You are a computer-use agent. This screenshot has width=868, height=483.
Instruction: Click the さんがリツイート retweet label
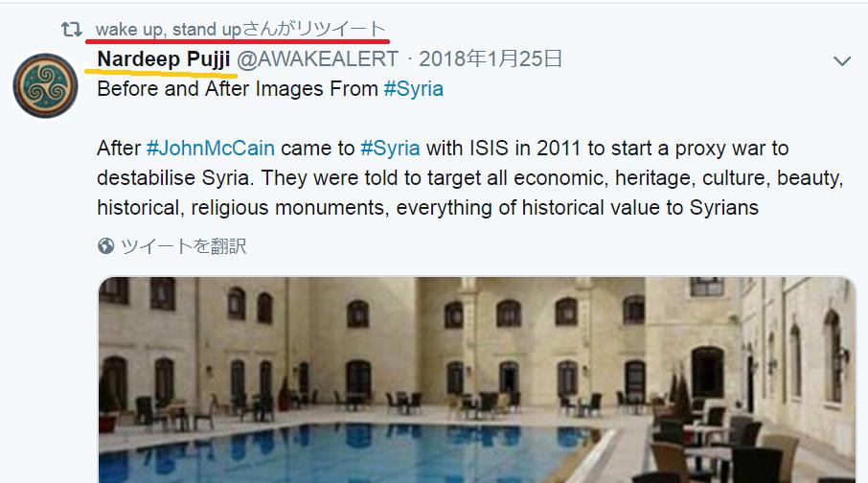pyautogui.click(x=314, y=29)
